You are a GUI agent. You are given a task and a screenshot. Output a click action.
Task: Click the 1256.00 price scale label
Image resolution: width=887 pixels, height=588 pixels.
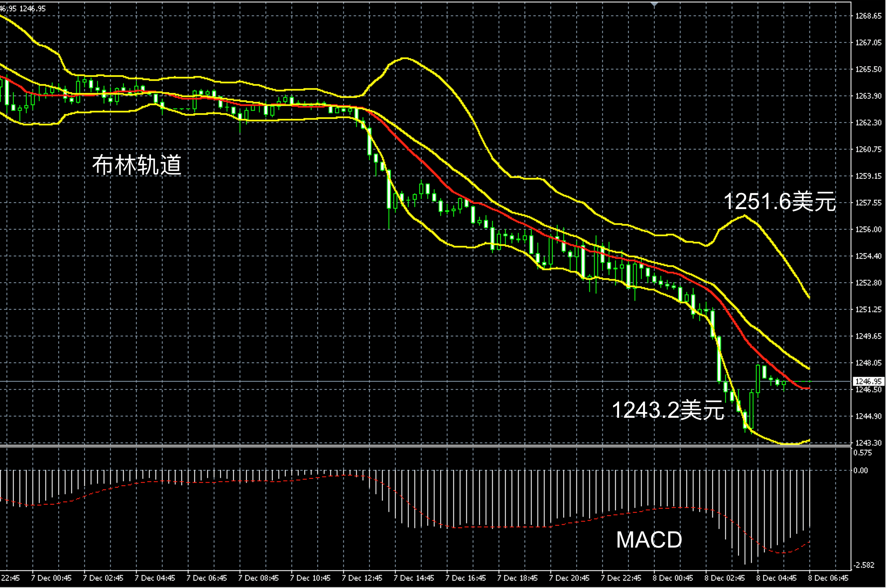(x=868, y=230)
